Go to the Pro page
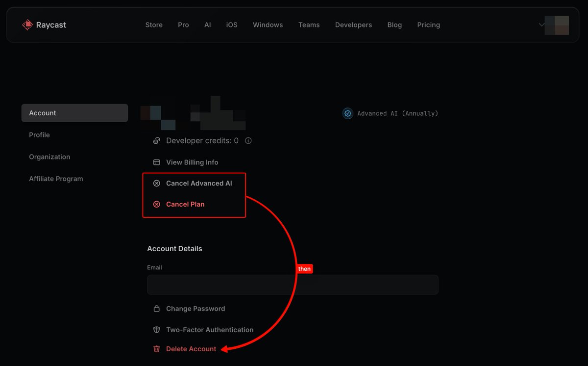The image size is (588, 366). pos(183,25)
